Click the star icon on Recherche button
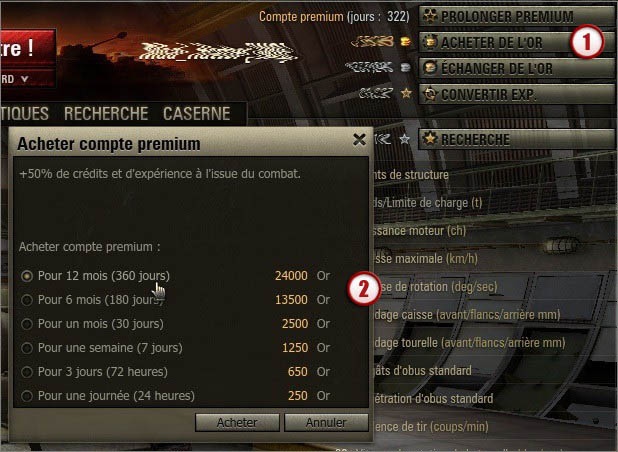This screenshot has height=452, width=618. (430, 139)
